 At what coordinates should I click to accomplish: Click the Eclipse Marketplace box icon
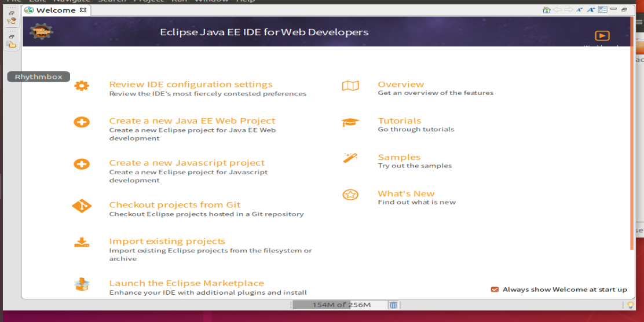82,284
